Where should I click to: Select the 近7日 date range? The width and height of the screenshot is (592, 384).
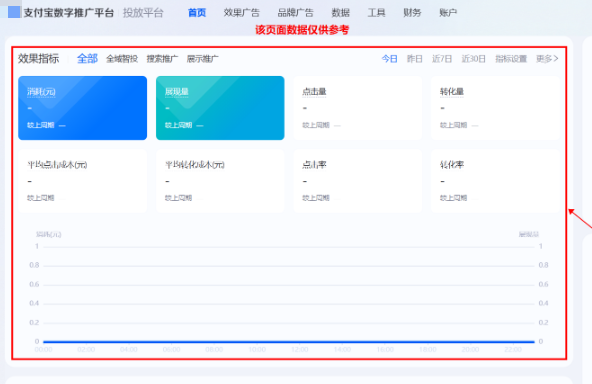tap(442, 59)
